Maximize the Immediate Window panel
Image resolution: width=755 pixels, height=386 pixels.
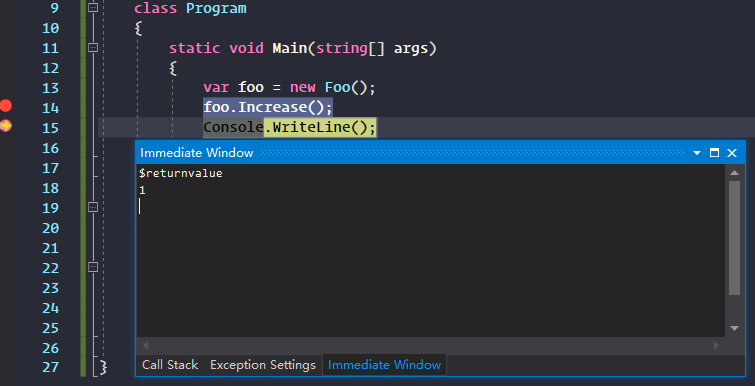715,153
